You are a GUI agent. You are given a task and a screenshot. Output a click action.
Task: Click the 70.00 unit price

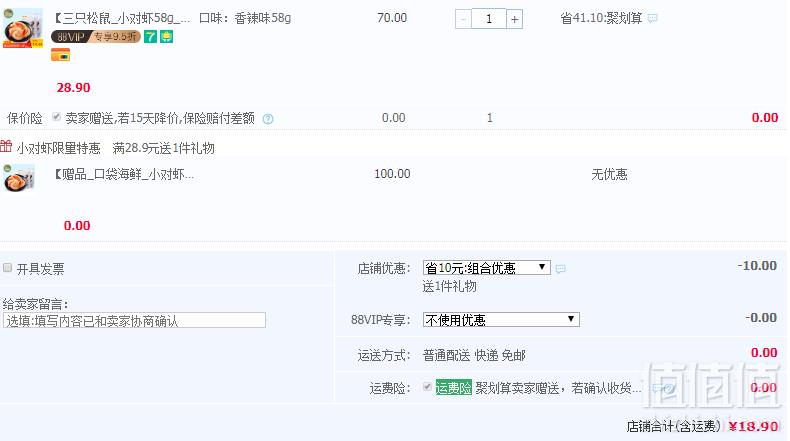(392, 18)
